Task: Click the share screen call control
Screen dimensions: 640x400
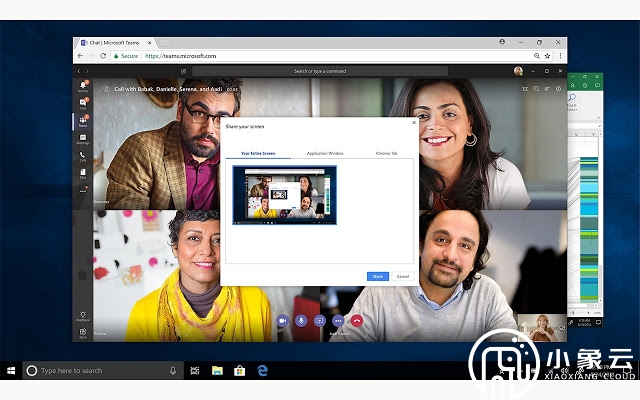Action: coord(320,321)
